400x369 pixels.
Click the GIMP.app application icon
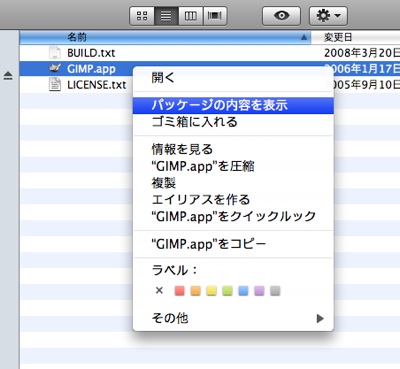tap(55, 68)
